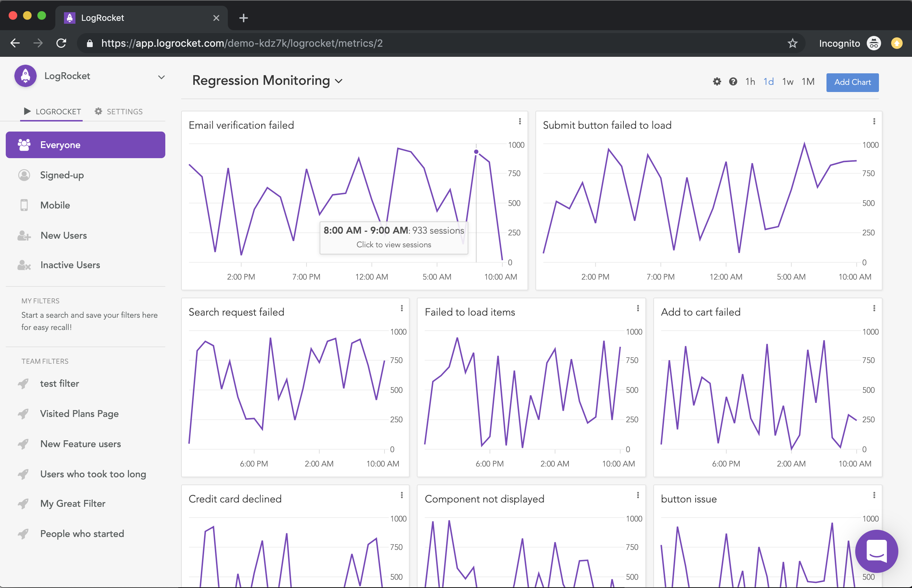Click the Inactive Users icon in sidebar
This screenshot has height=588, width=912.
[x=24, y=265]
